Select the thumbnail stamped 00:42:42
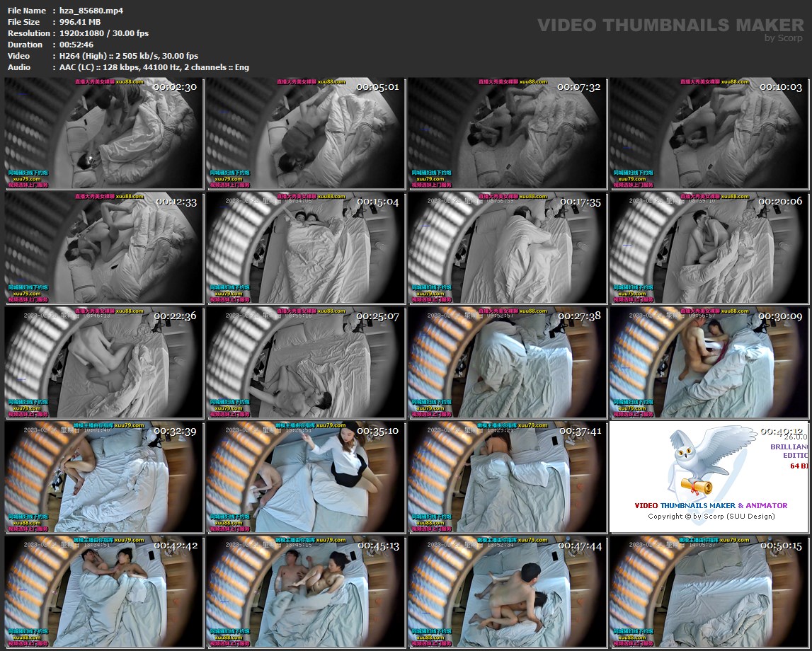The image size is (812, 651). coord(103,592)
